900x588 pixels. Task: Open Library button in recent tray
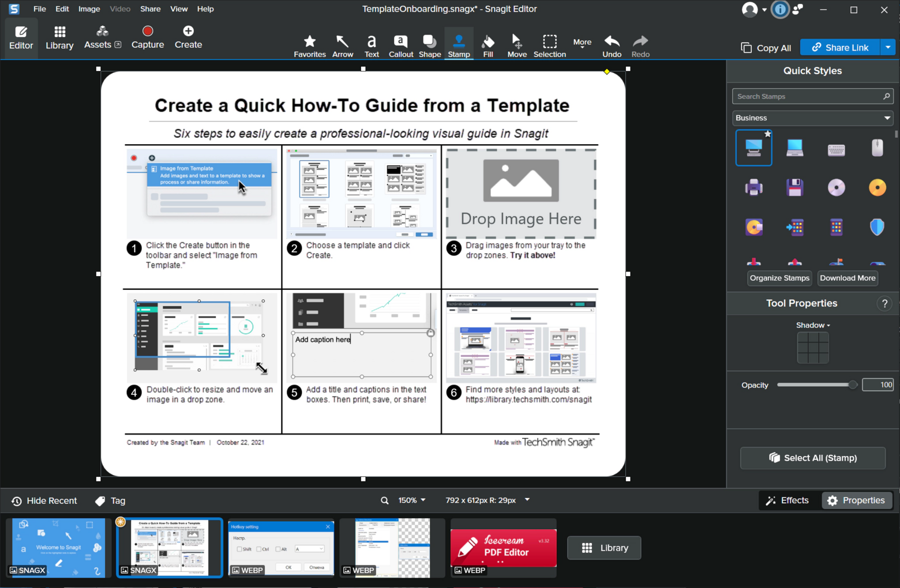pyautogui.click(x=604, y=548)
